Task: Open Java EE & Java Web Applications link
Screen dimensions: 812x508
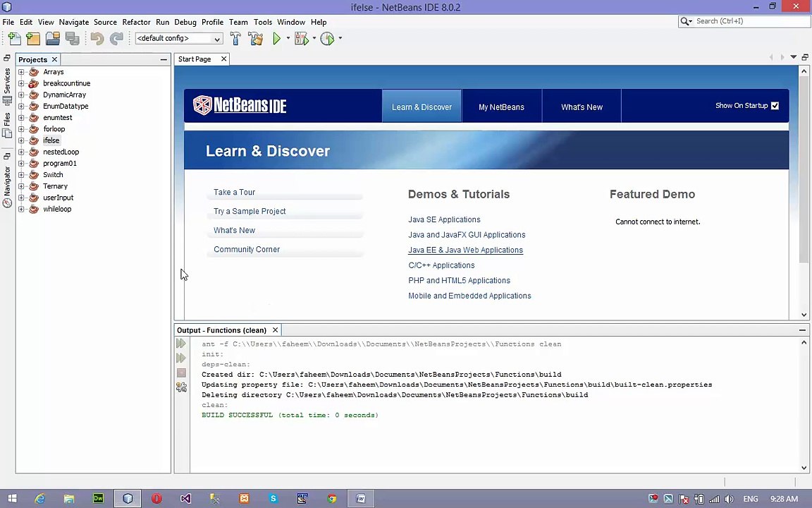Action: [x=465, y=250]
